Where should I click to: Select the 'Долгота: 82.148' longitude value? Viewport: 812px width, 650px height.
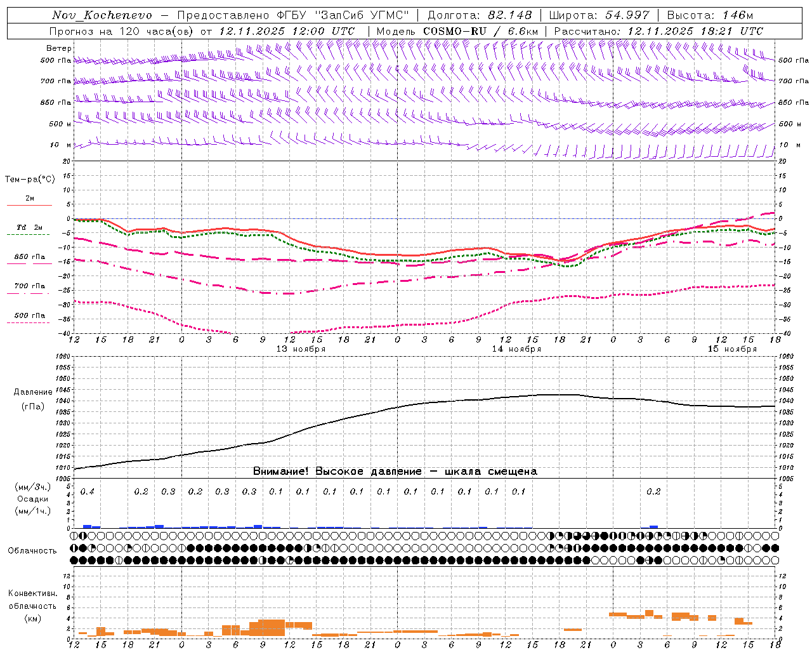point(480,15)
